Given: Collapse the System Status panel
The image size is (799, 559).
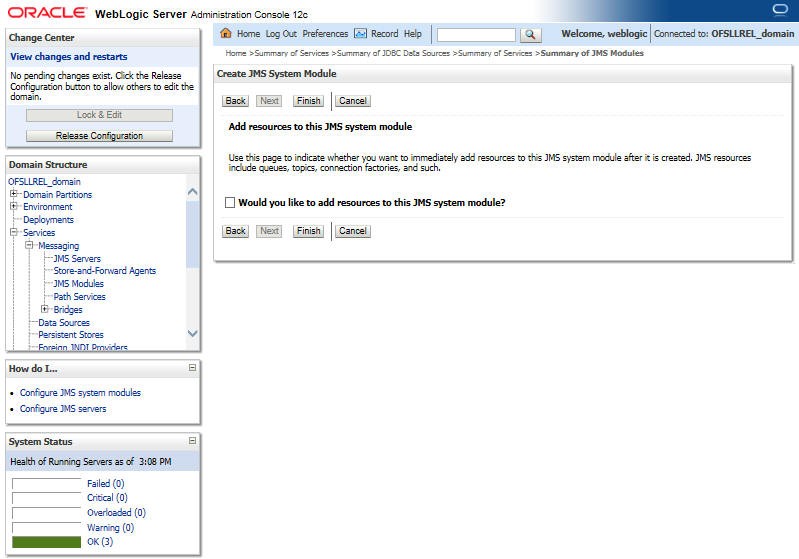Looking at the screenshot, I should 192,440.
